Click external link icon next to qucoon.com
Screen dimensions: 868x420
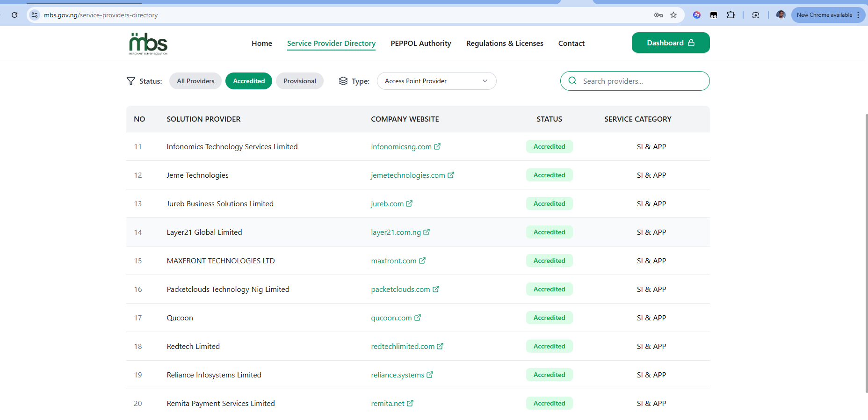(418, 318)
